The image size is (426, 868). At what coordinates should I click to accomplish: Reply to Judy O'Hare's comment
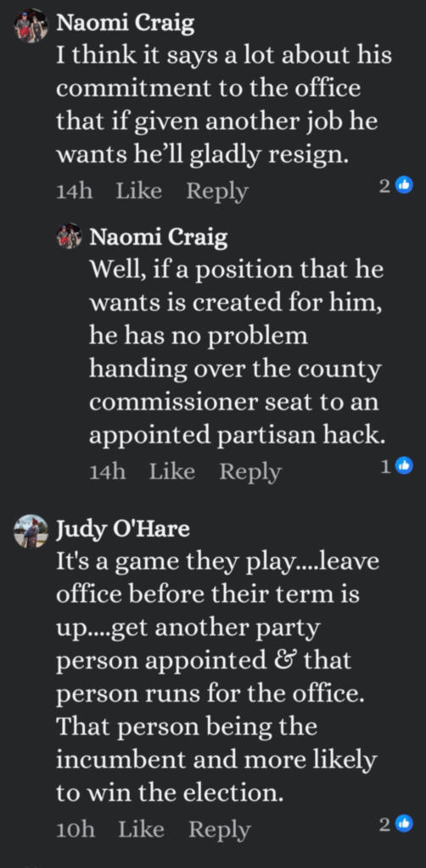[220, 829]
